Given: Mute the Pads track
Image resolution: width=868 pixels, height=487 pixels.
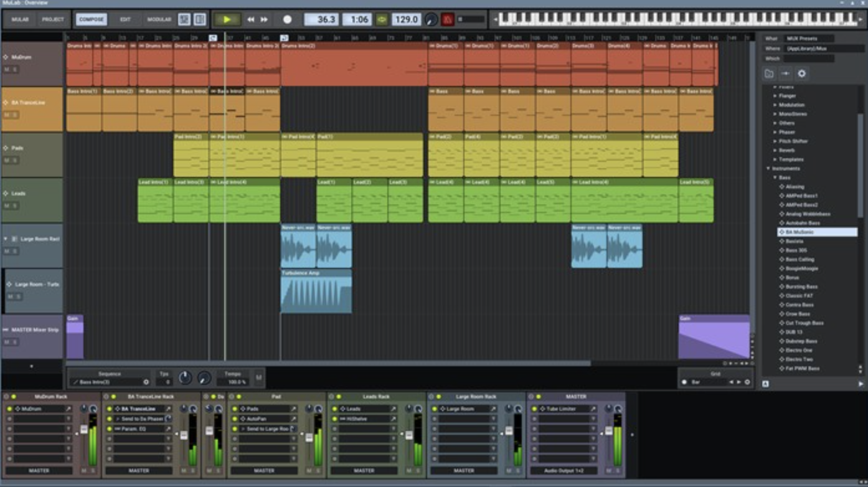Looking at the screenshot, I should click(8, 161).
